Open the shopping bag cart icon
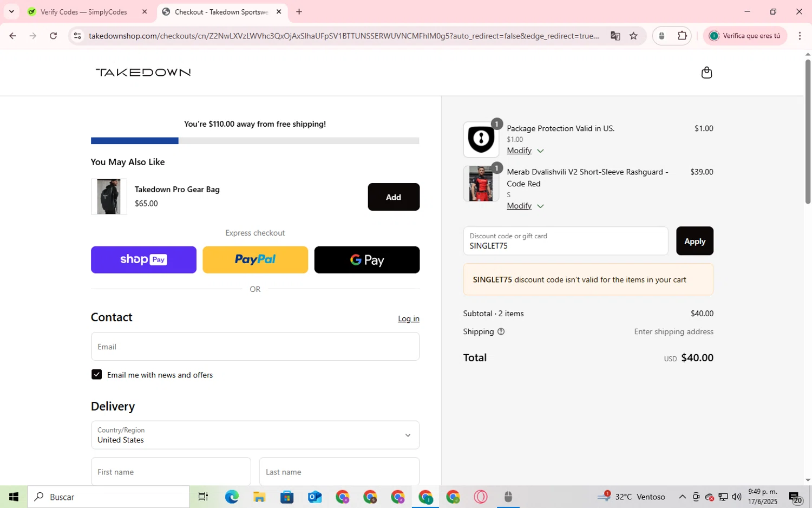The image size is (812, 508). [706, 73]
